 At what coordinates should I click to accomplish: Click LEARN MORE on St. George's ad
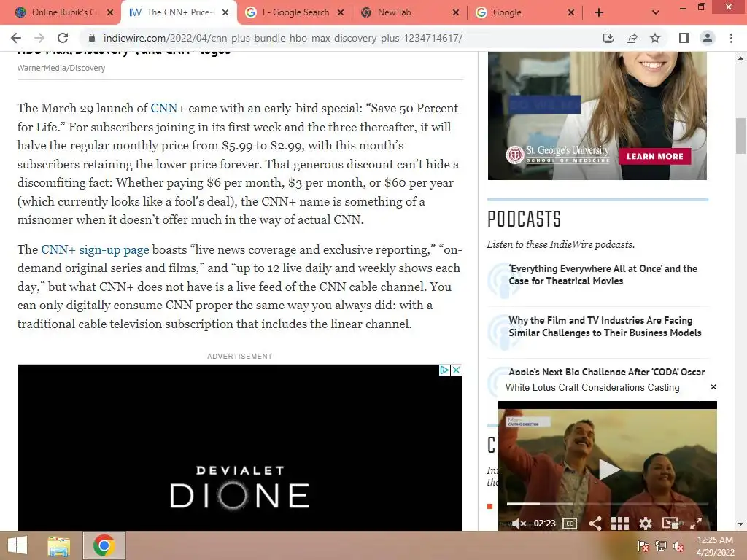pos(654,156)
